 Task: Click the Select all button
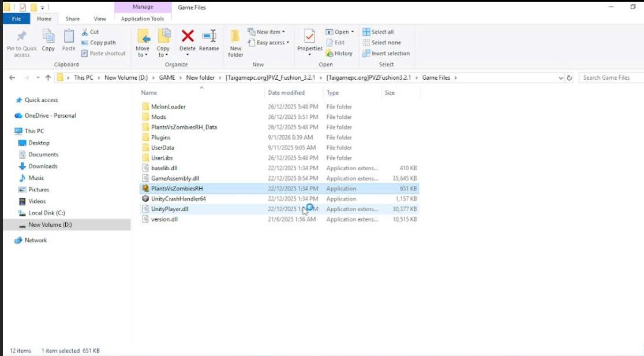click(x=378, y=32)
